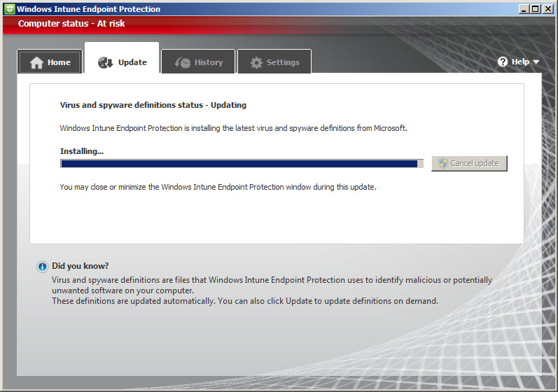558x392 pixels.
Task: Click the "You may close or minimize" notice text
Action: point(218,187)
